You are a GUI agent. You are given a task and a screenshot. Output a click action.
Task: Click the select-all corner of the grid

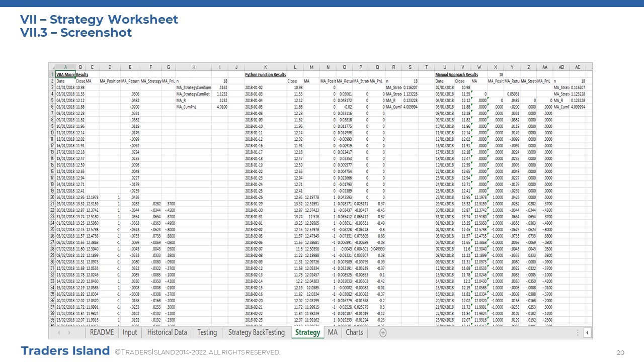[x=52, y=67]
